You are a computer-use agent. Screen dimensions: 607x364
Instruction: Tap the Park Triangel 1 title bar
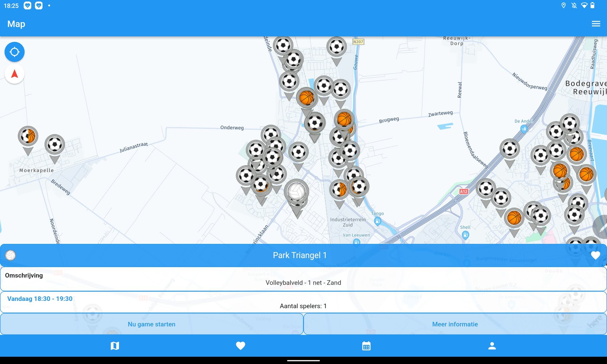(x=300, y=255)
